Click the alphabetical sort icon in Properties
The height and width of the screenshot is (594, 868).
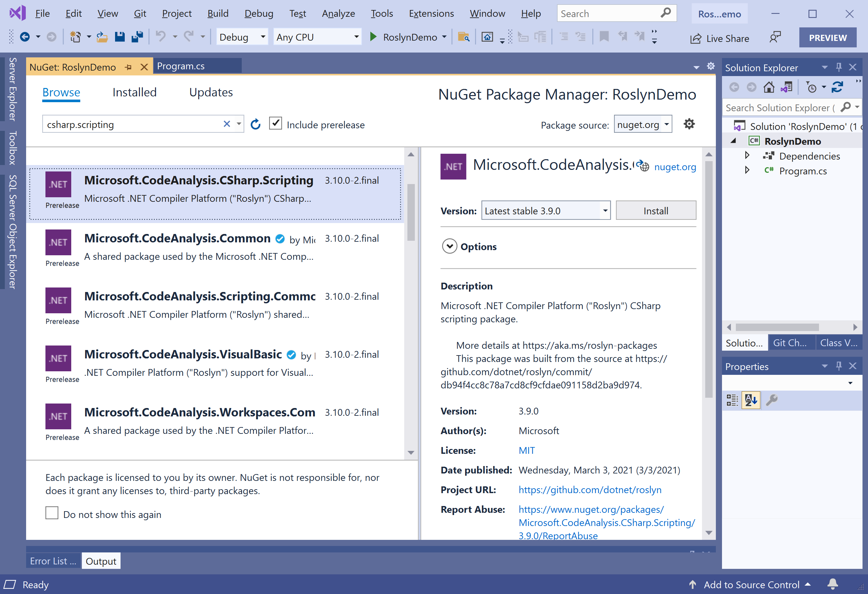751,400
